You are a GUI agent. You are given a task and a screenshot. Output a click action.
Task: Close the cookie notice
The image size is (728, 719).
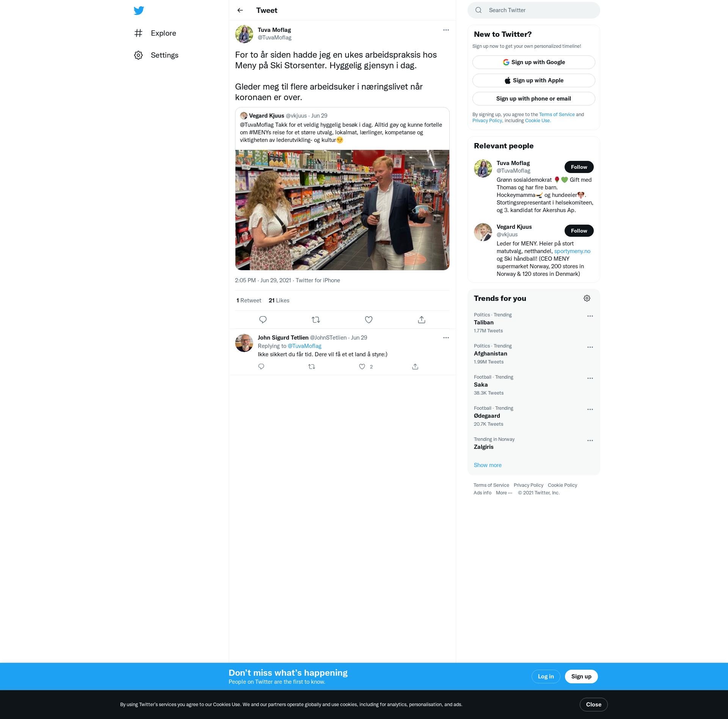594,705
